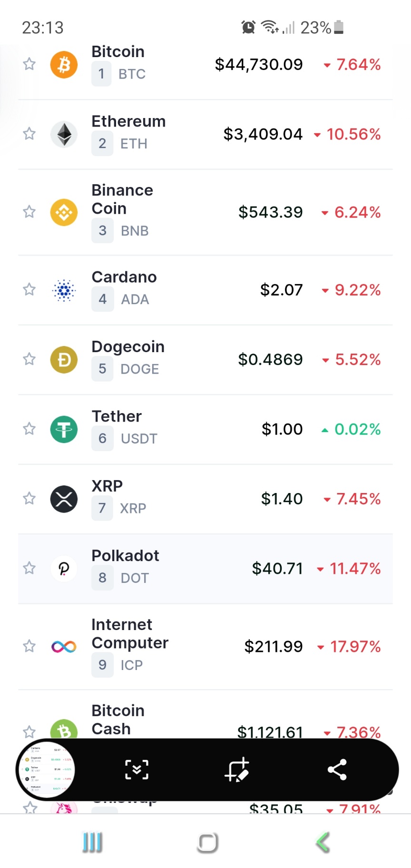This screenshot has height=868, width=411.
Task: Open the screenshot share option
Action: 337,769
